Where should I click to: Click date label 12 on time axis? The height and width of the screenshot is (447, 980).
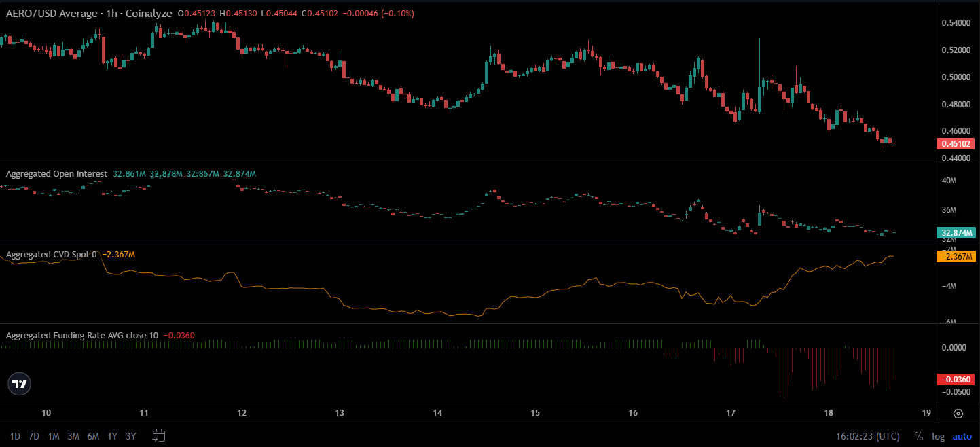242,413
